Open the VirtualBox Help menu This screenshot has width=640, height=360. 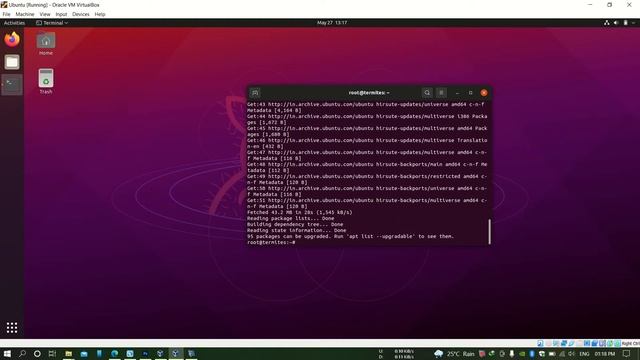pos(100,14)
